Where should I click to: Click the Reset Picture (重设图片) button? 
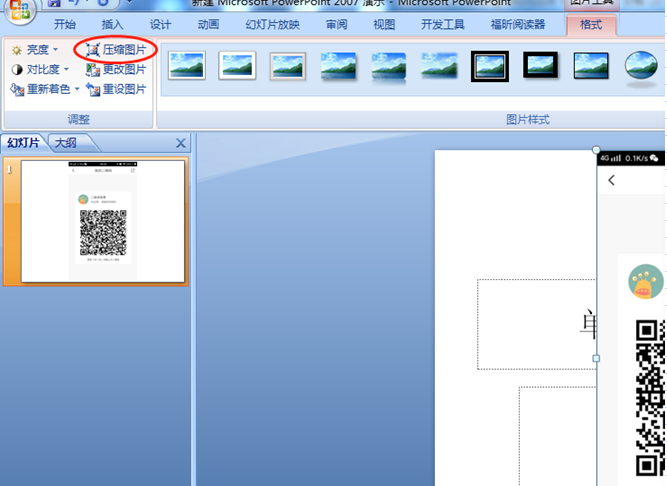(116, 89)
